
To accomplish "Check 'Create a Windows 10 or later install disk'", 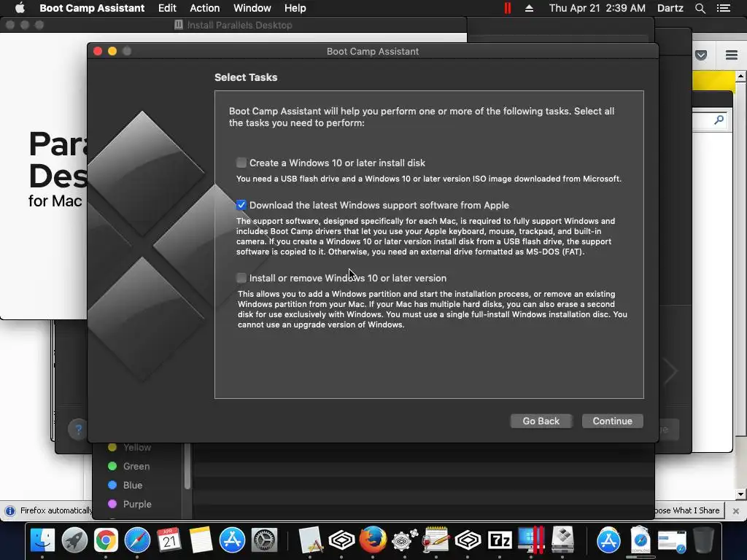I will click(x=241, y=163).
